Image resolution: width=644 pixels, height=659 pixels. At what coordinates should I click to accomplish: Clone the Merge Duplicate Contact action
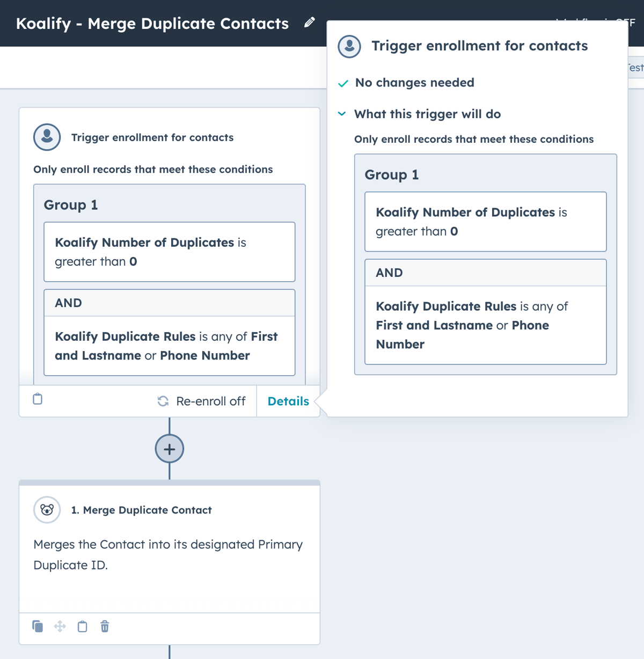(x=37, y=626)
